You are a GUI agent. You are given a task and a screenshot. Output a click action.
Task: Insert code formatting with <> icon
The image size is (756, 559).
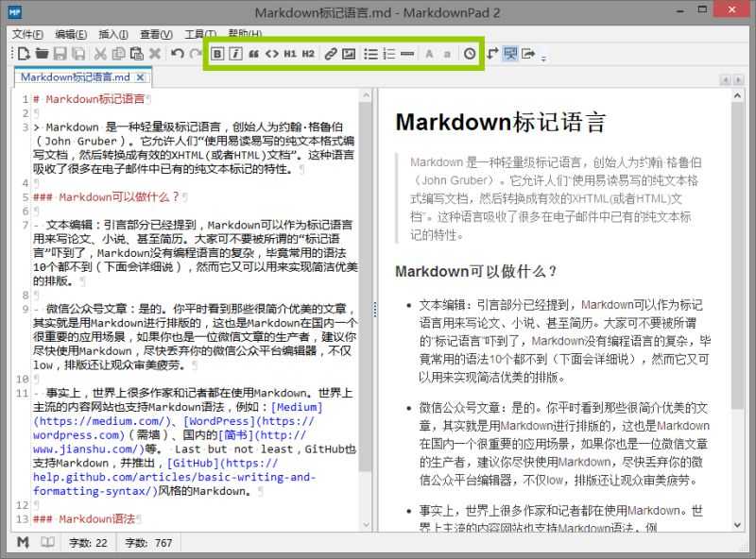click(x=272, y=54)
